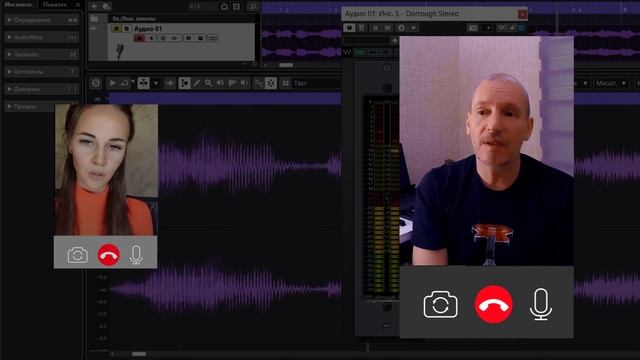Open dropdown next to auto-scroll button

pos(156,83)
